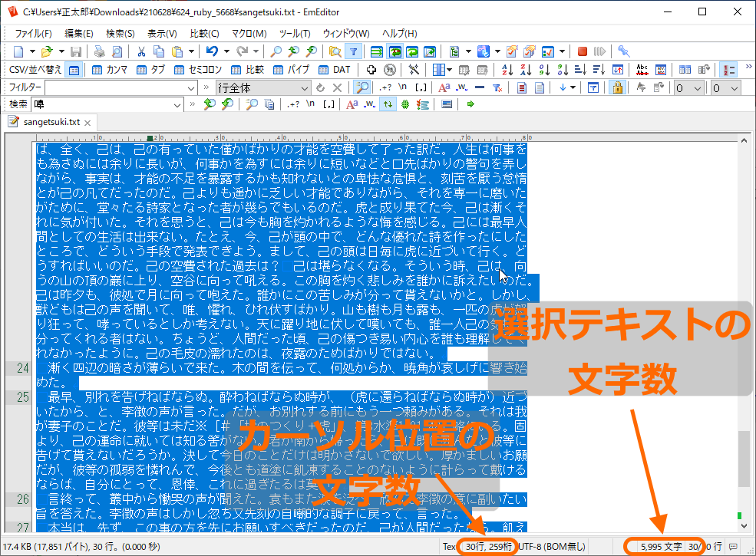Click the Print icon on the toolbar
Viewport: 756px width, 556px height.
click(97, 51)
